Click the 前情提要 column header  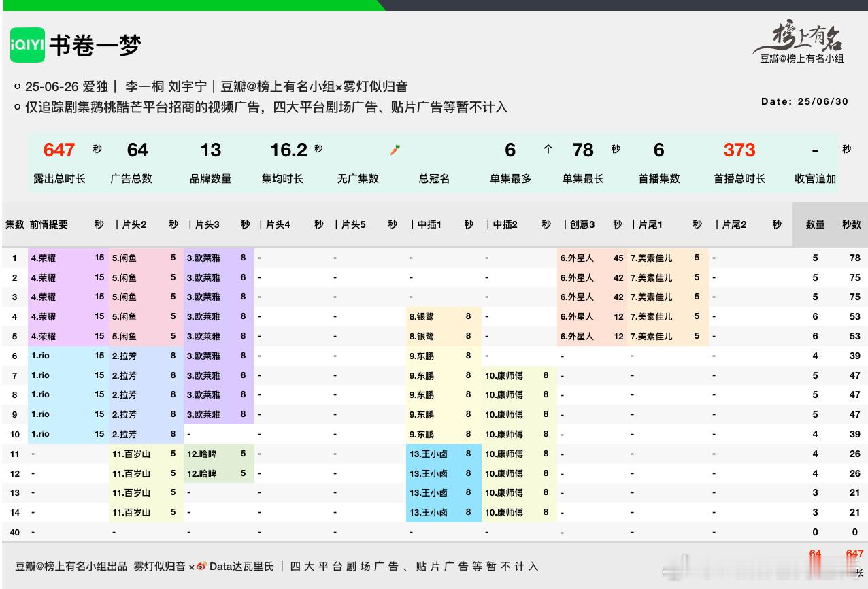49,224
